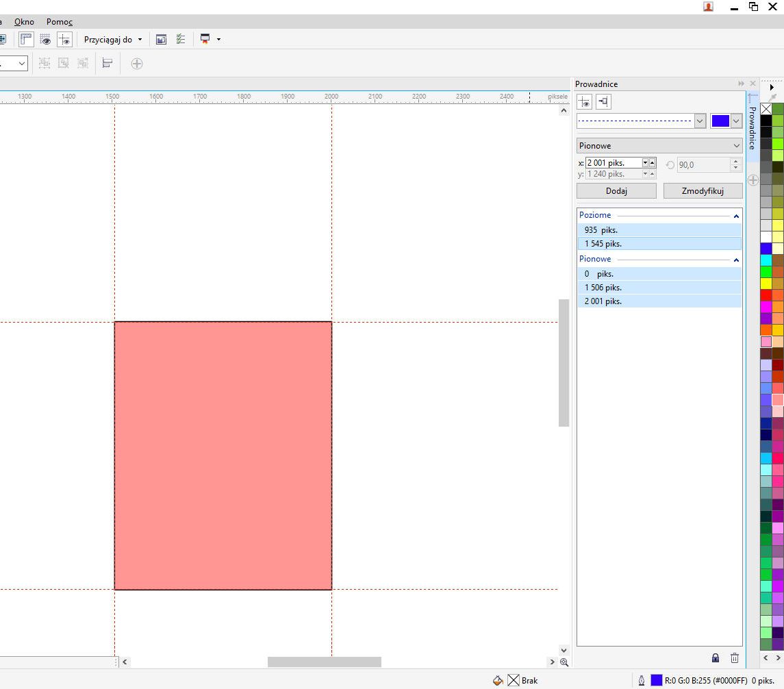Open the Pomoc menu

tap(60, 22)
